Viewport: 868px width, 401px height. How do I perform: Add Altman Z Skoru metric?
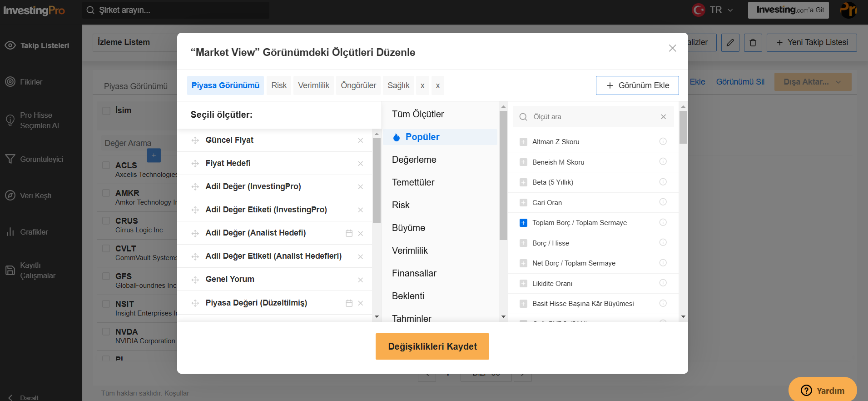click(x=523, y=142)
